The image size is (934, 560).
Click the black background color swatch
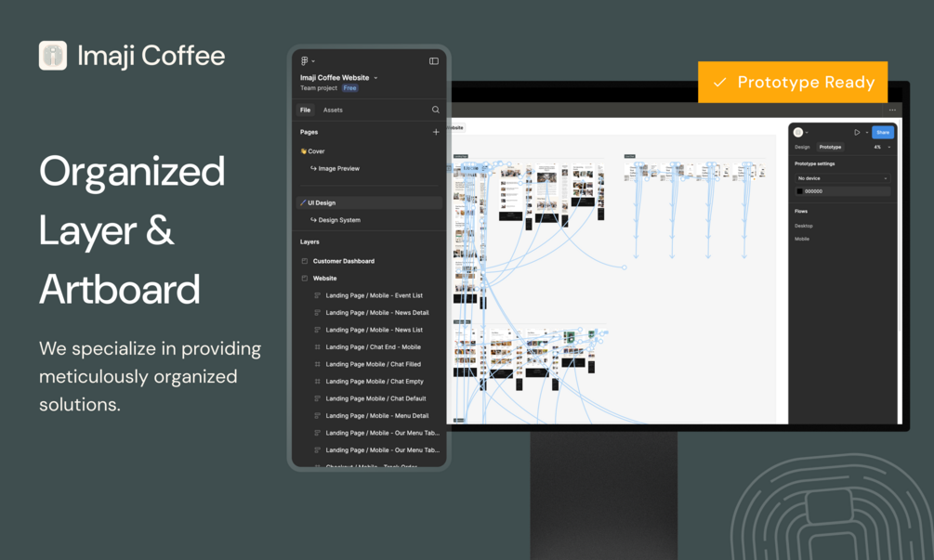click(x=799, y=191)
